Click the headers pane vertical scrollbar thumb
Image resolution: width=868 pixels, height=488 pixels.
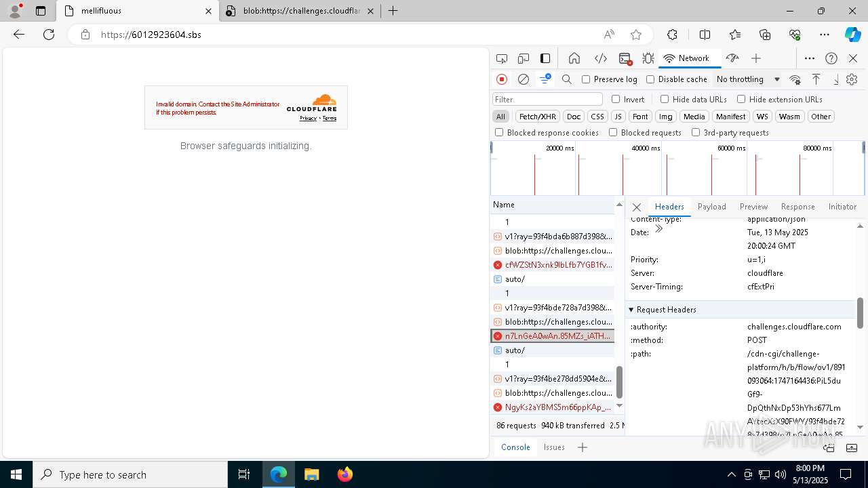861,313
